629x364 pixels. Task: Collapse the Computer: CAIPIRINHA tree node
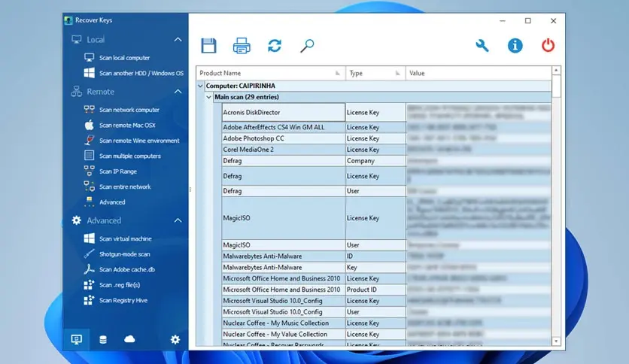pos(200,86)
